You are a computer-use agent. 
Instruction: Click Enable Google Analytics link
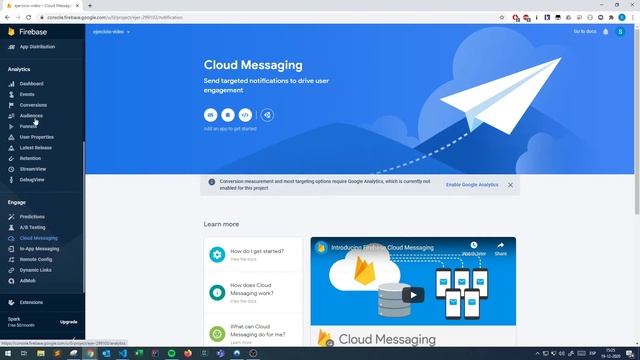(472, 185)
